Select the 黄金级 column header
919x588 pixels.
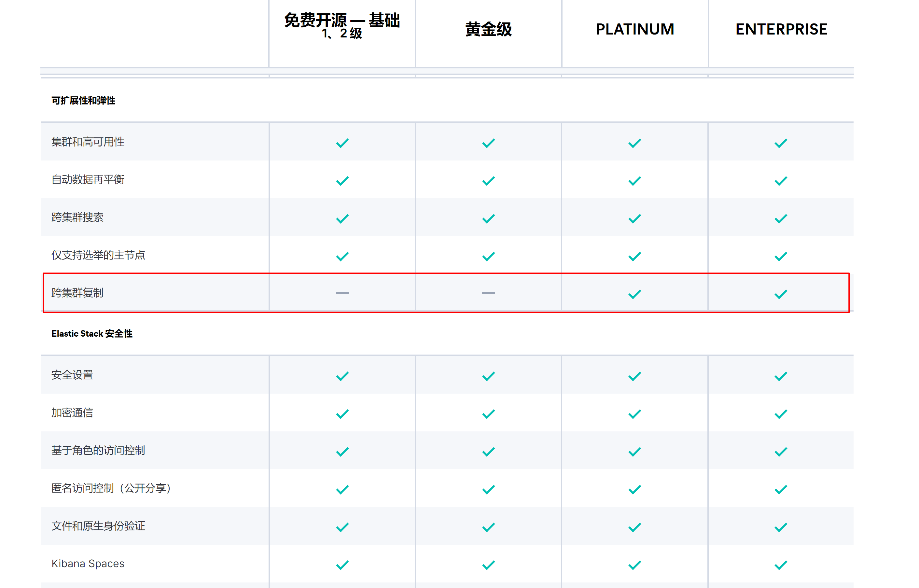tap(488, 29)
